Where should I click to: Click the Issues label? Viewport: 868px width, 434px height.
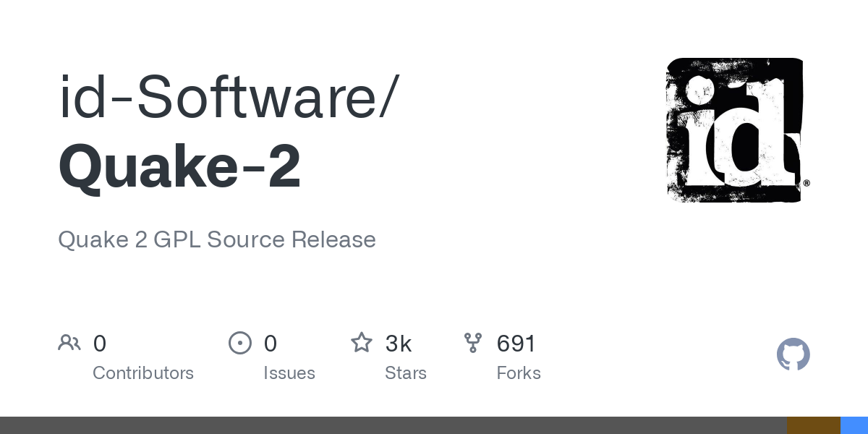pos(289,373)
